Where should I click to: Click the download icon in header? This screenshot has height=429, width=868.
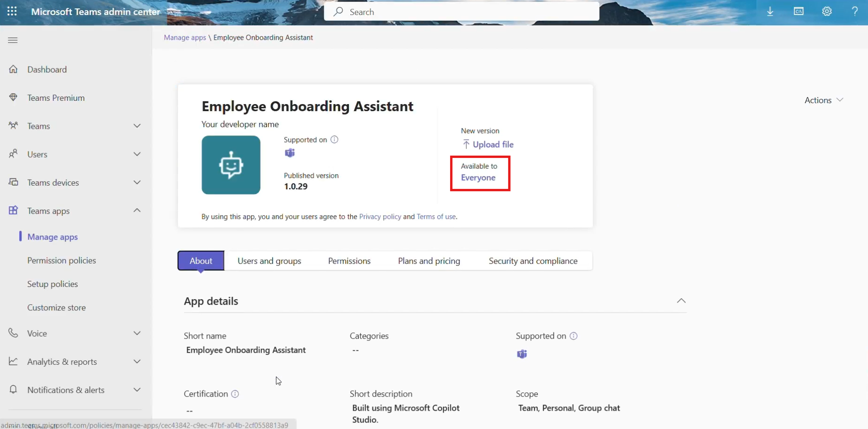[x=770, y=12]
